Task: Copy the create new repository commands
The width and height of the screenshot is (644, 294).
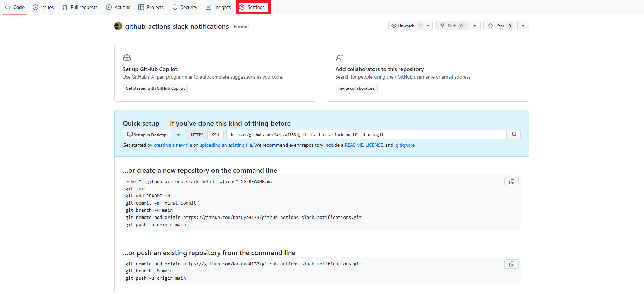Action: (x=512, y=182)
